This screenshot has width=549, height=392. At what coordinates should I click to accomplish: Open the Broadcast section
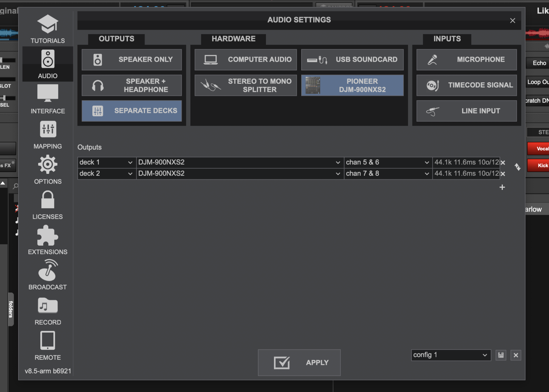point(48,275)
